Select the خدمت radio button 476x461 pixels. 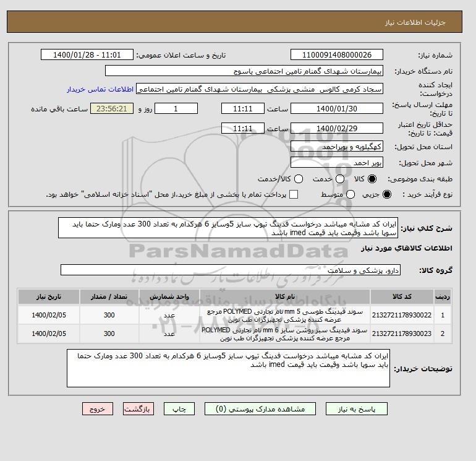click(340, 179)
